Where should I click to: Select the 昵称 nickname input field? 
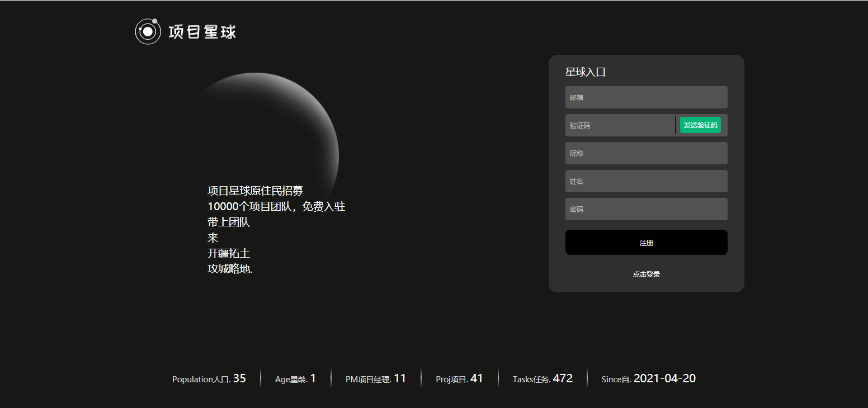(646, 153)
